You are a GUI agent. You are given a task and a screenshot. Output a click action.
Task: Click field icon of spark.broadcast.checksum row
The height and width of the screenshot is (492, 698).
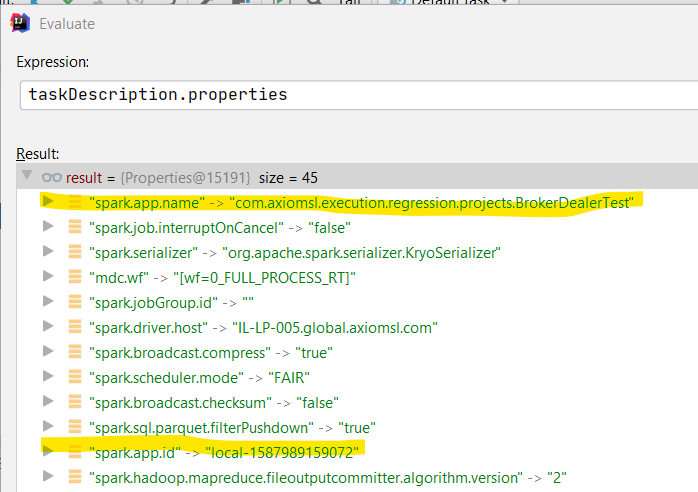point(75,401)
